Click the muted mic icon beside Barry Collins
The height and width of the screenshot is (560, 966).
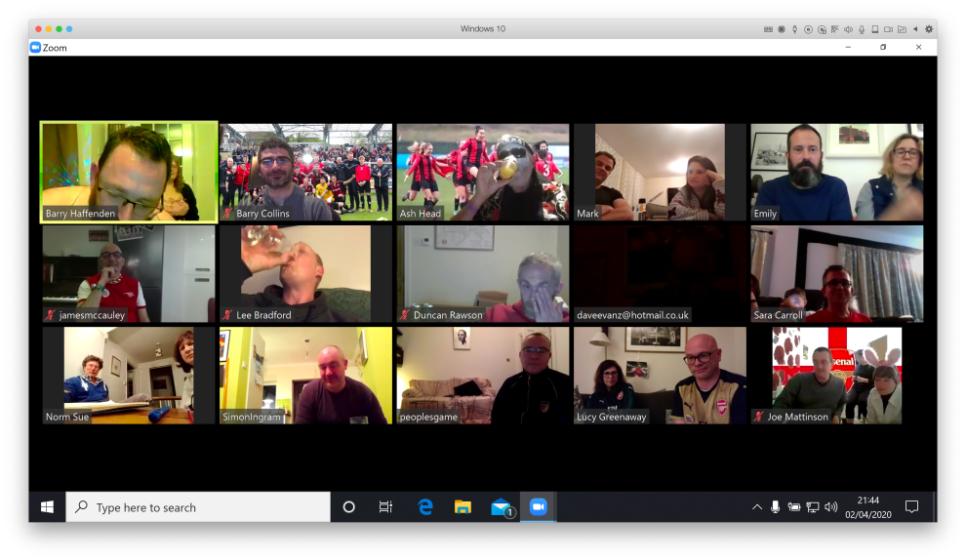coord(228,213)
